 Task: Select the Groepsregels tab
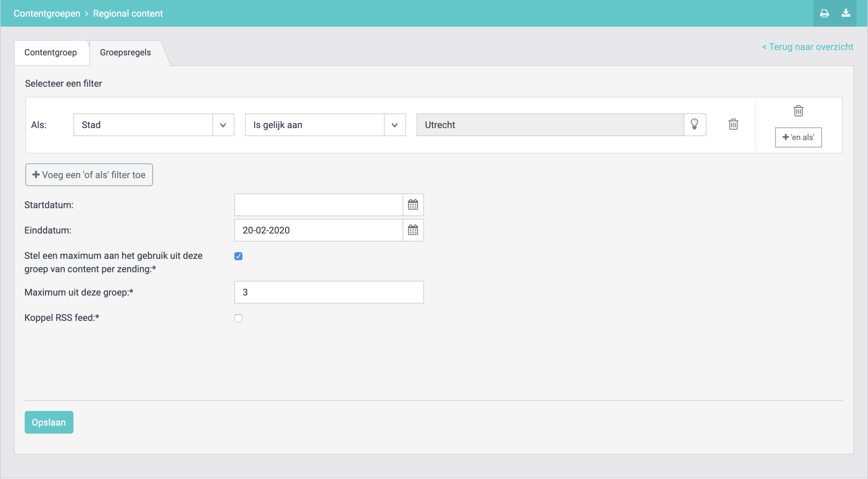point(125,53)
